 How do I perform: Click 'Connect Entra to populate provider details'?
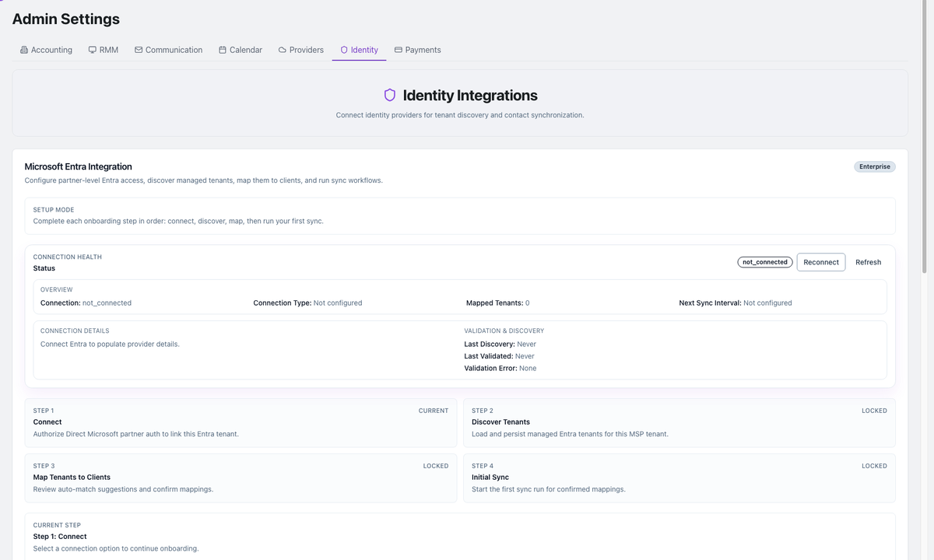click(x=110, y=344)
